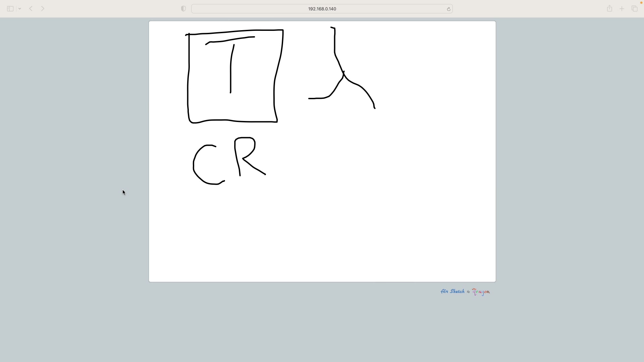Follow the Air Sketch link
Image resolution: width=644 pixels, height=362 pixels.
coord(452,291)
